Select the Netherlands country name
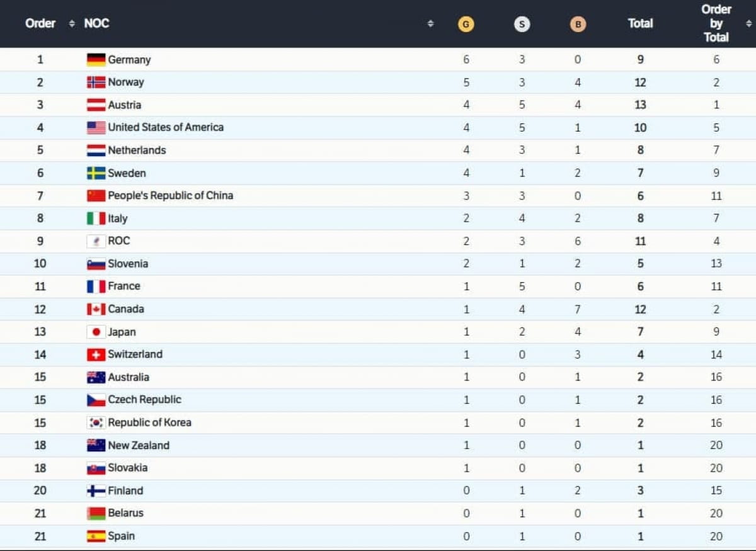Image resolution: width=756 pixels, height=551 pixels. (x=137, y=150)
